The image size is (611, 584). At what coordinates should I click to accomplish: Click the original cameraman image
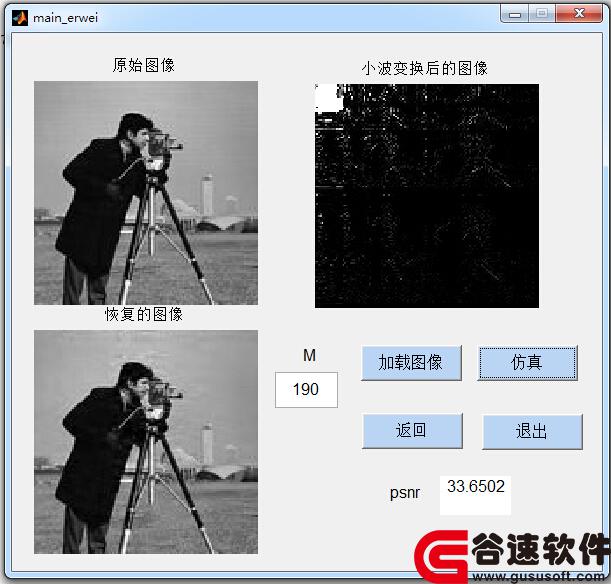coord(146,193)
